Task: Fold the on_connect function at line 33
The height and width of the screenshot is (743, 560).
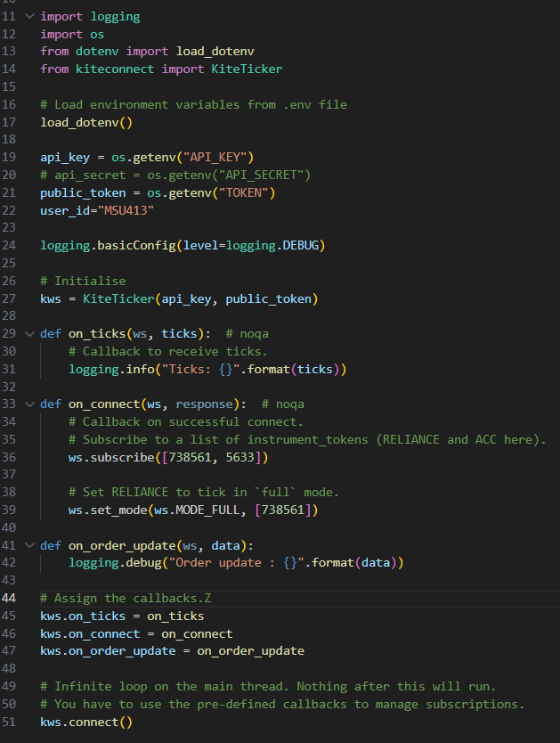Action: (30, 404)
